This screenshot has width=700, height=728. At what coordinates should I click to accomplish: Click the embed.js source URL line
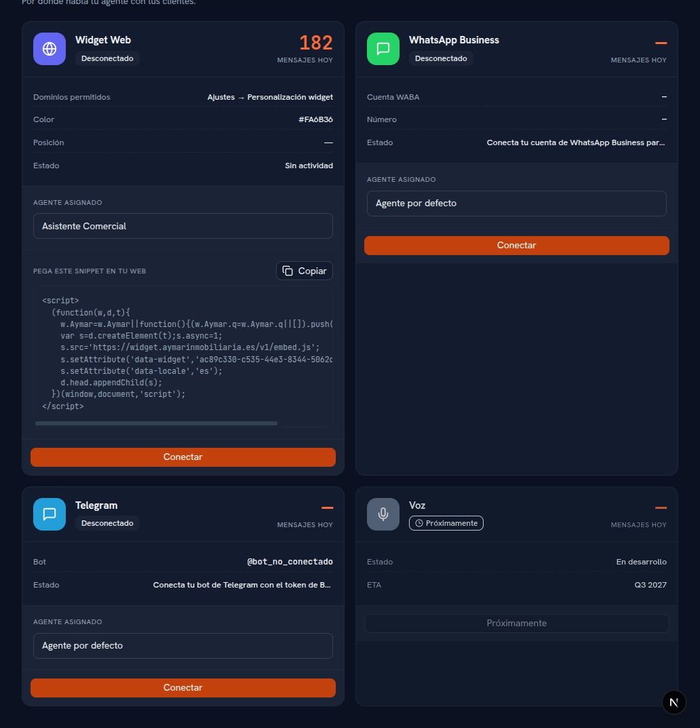190,347
